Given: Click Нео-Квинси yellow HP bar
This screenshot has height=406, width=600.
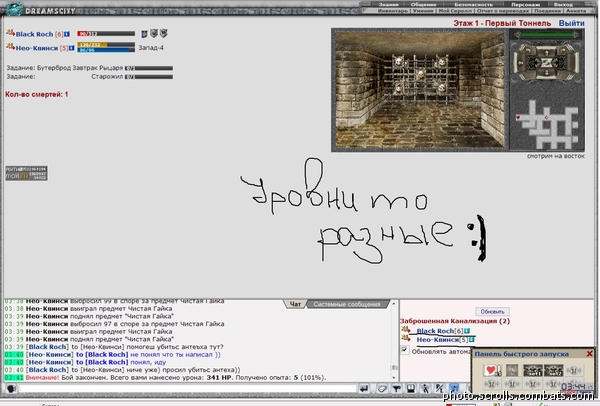Looking at the screenshot, I should click(106, 45).
